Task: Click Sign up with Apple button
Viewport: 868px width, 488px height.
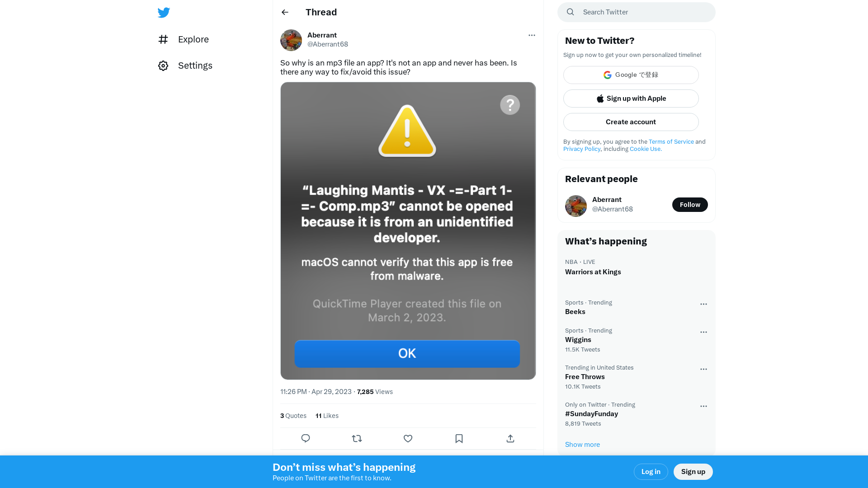Action: pos(631,99)
